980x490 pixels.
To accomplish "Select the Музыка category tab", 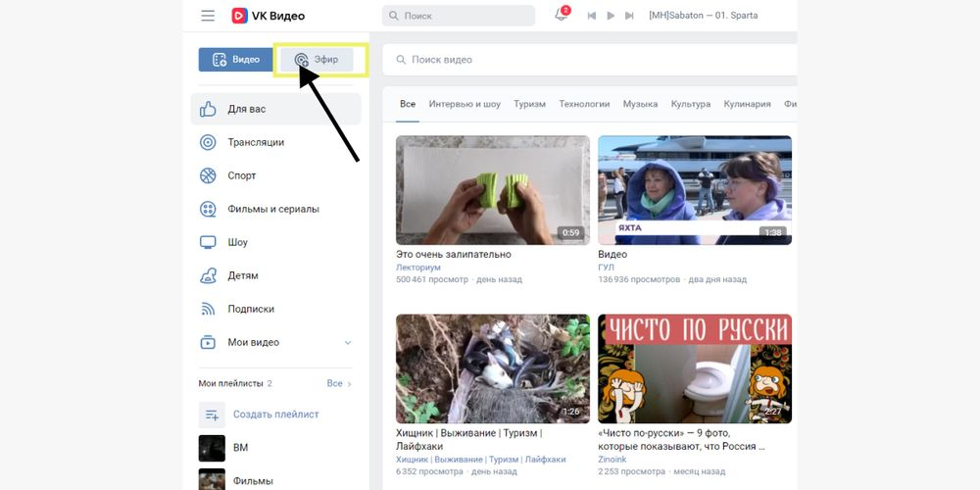I will click(x=640, y=104).
